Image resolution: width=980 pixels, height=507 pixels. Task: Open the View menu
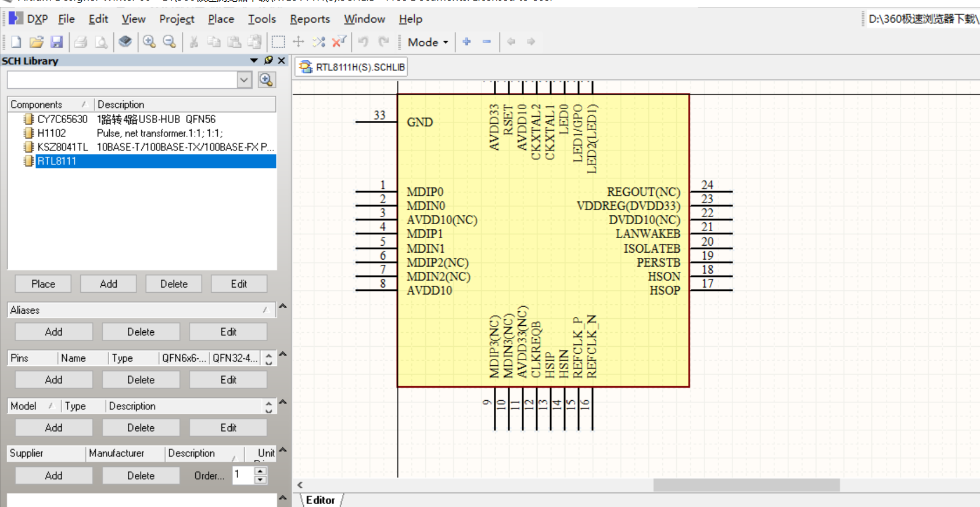[134, 19]
